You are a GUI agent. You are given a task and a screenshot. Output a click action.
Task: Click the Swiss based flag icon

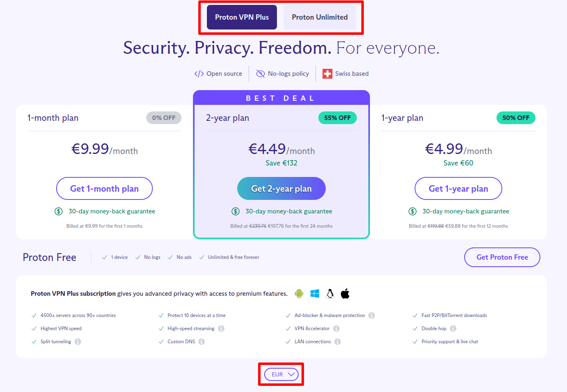coord(327,73)
